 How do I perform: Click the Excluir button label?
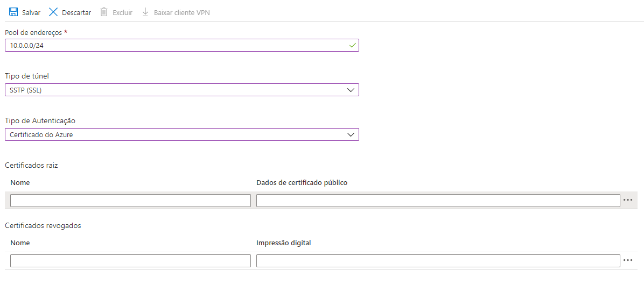[122, 13]
